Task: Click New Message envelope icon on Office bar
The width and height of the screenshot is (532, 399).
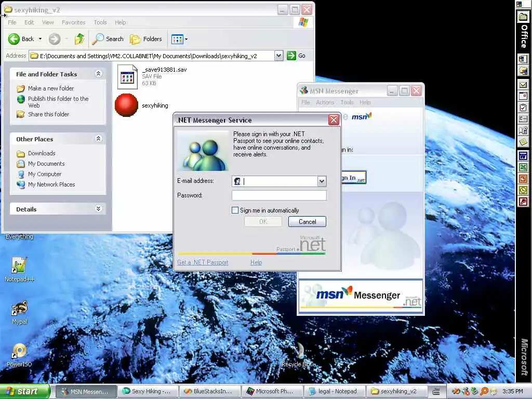Action: [523, 85]
